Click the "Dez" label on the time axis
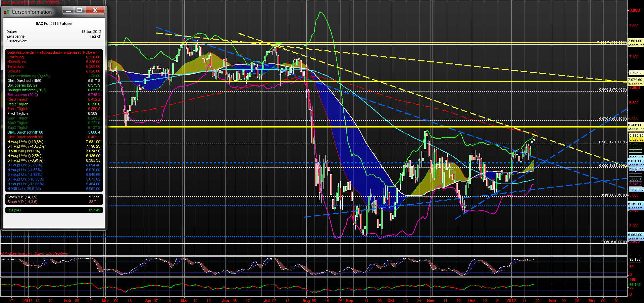This screenshot has width=644, height=303. [472, 301]
